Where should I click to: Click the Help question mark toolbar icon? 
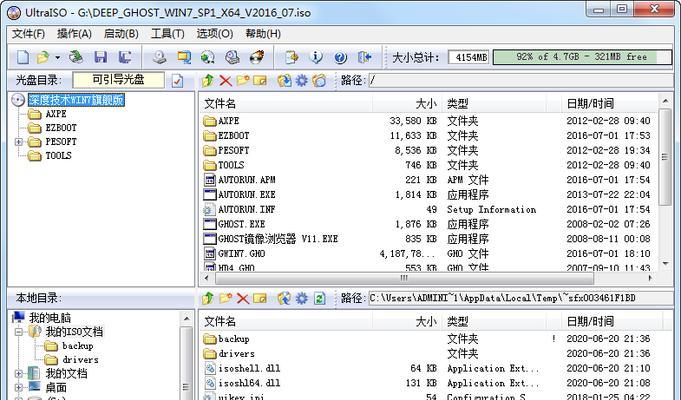[340, 57]
